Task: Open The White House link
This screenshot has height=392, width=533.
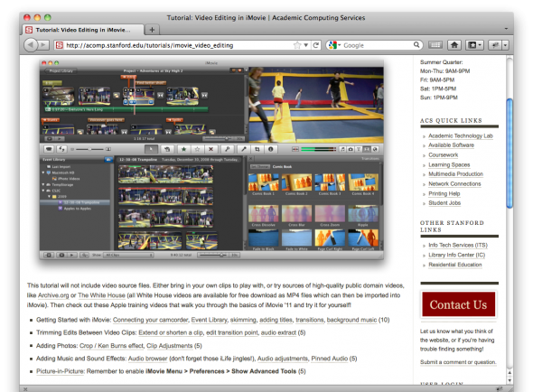Action: (101, 295)
